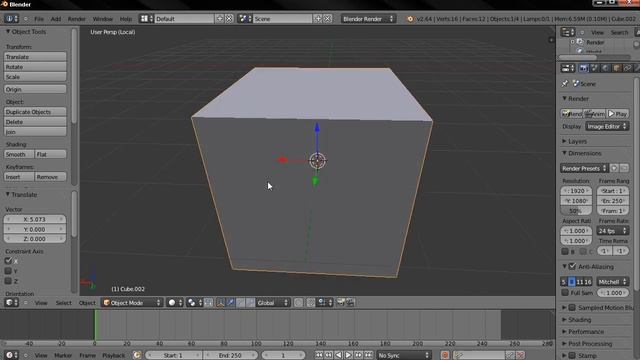
Task: Expand the Performance panel
Action: point(583,331)
